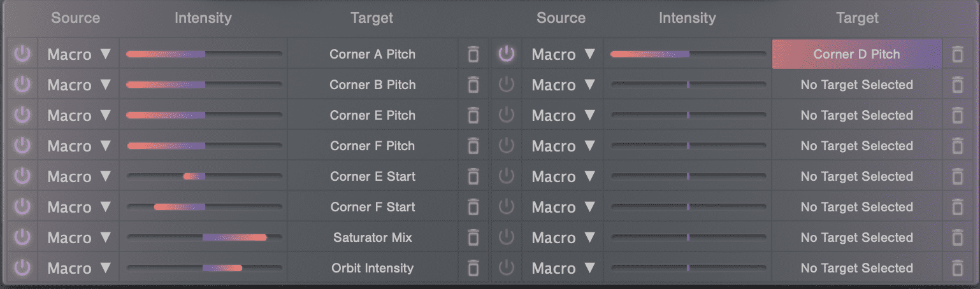The width and height of the screenshot is (980, 289).
Task: Remove the Orbit Intensity modulation via trash
Action: click(x=473, y=268)
